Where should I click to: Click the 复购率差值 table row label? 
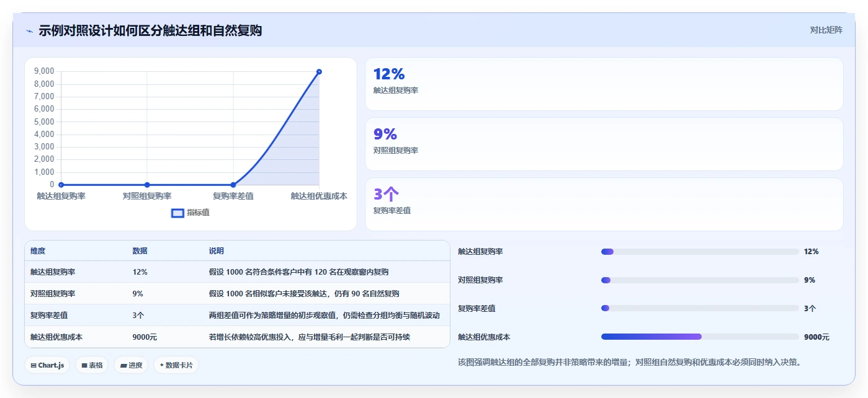click(x=49, y=316)
